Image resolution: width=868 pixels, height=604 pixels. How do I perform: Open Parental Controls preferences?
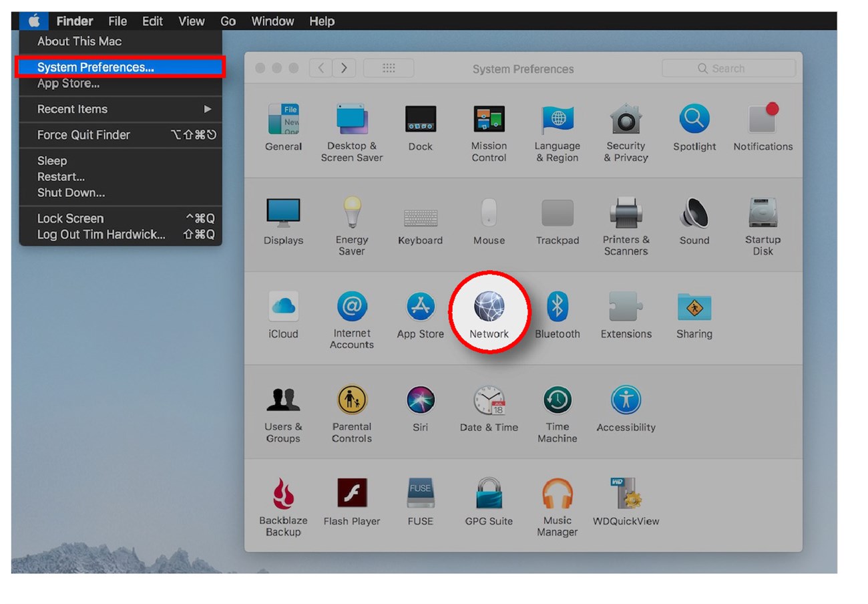click(352, 414)
